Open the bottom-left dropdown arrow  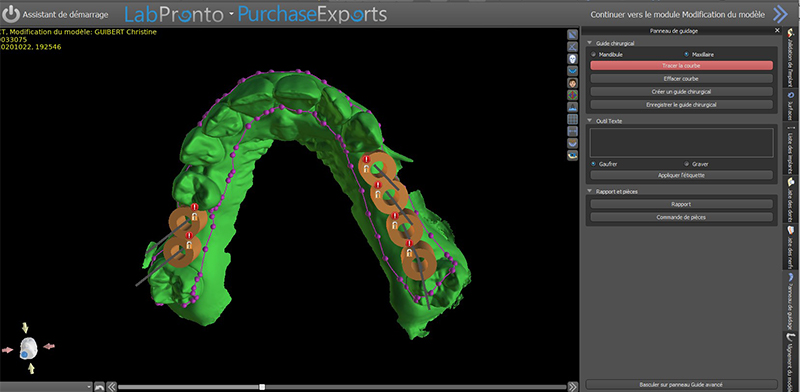[90, 387]
